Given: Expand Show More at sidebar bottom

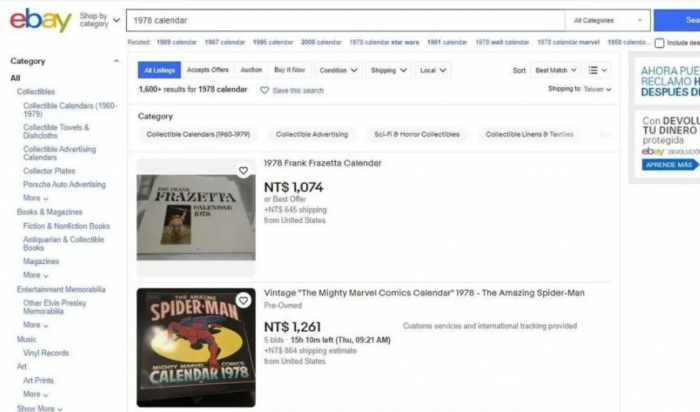Looking at the screenshot, I should point(39,408).
